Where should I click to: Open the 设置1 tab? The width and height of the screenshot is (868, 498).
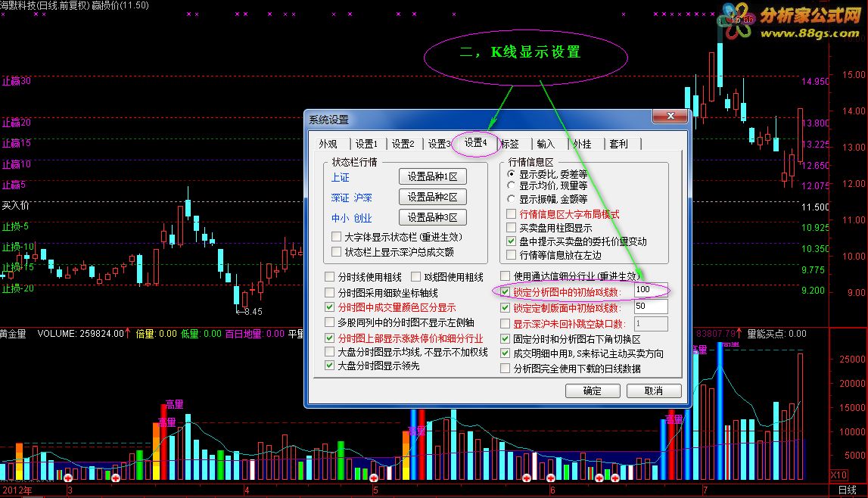pyautogui.click(x=366, y=144)
